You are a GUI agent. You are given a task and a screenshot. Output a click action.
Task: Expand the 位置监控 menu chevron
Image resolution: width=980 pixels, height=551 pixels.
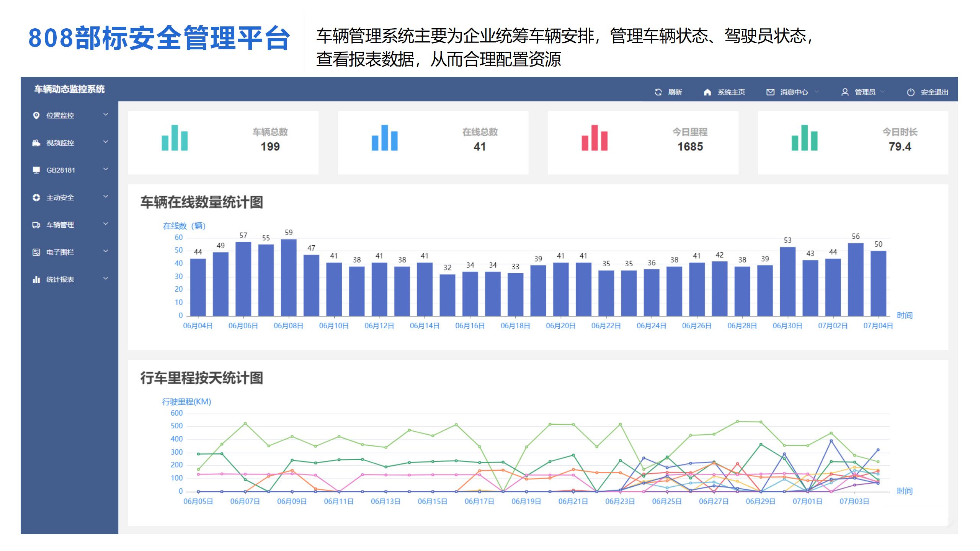click(x=106, y=115)
